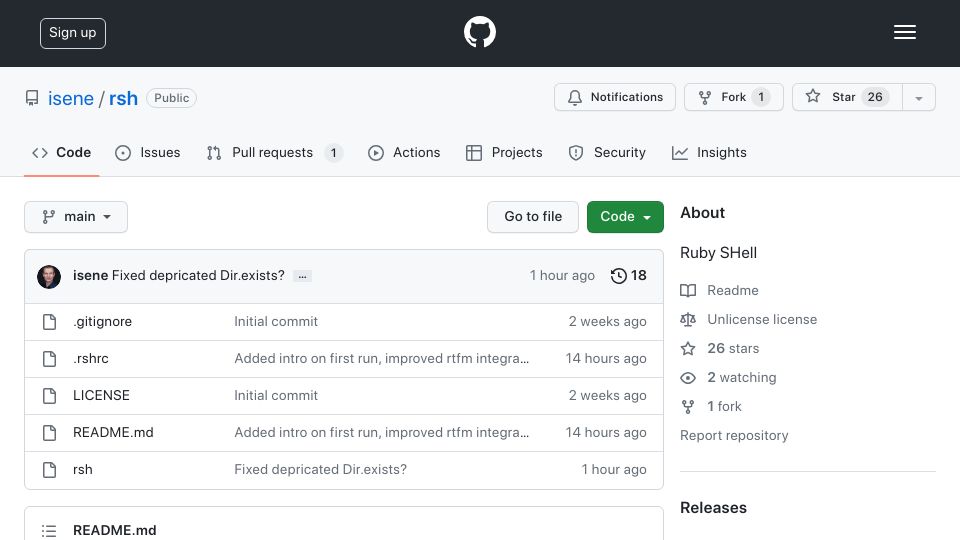Open the Pull requests tab
This screenshot has height=540, width=960.
(274, 152)
